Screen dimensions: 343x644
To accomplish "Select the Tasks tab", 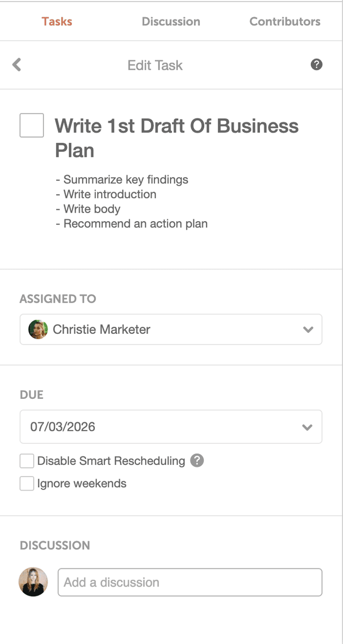I will (56, 21).
